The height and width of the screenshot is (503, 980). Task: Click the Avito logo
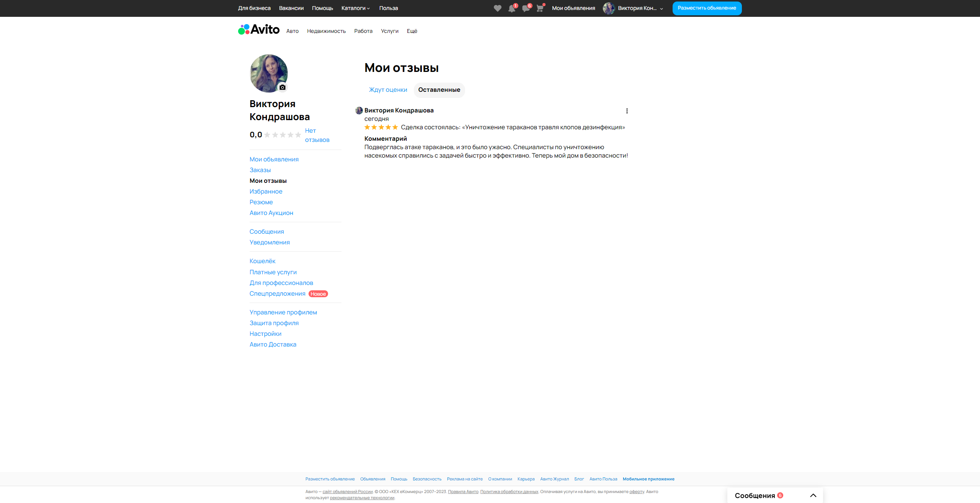259,29
